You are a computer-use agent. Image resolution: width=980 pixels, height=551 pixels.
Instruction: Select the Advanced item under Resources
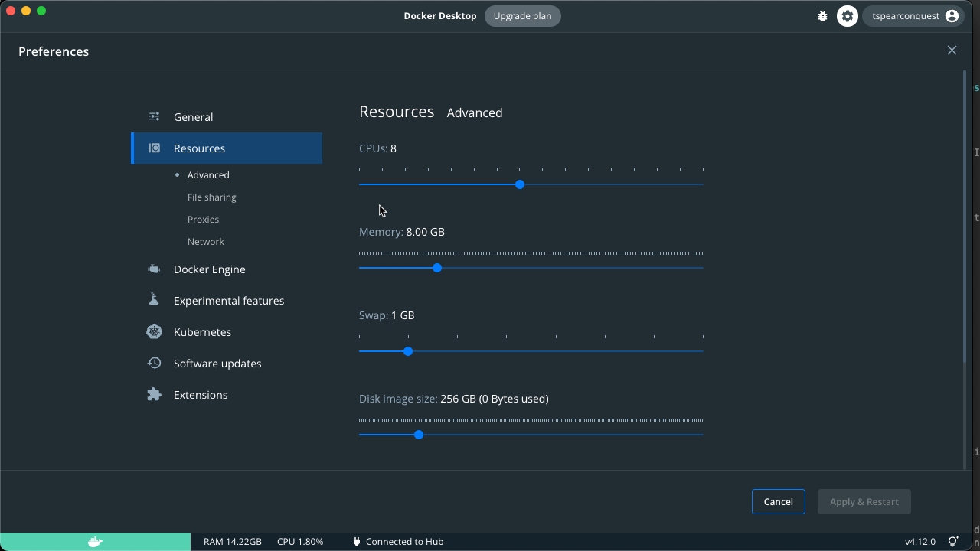click(207, 174)
